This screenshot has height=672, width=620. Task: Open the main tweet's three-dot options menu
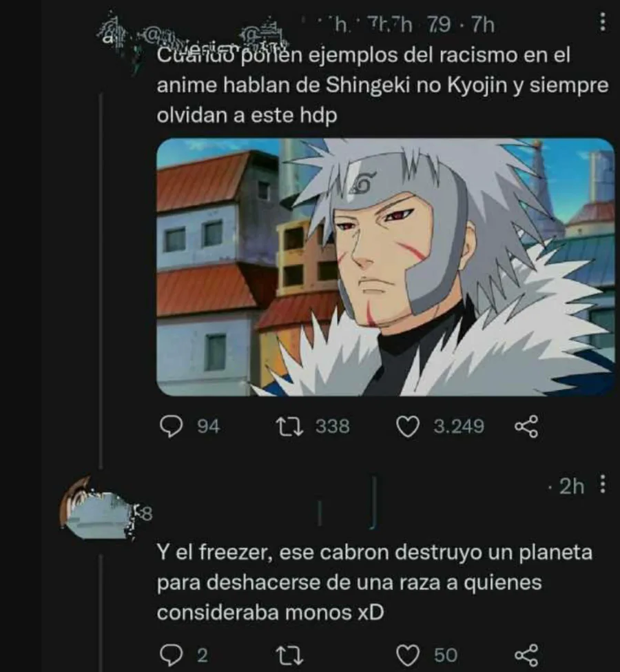(603, 22)
